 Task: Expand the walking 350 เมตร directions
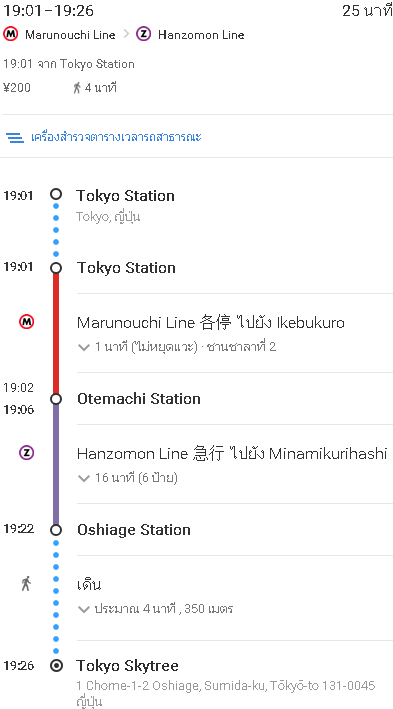click(156, 609)
